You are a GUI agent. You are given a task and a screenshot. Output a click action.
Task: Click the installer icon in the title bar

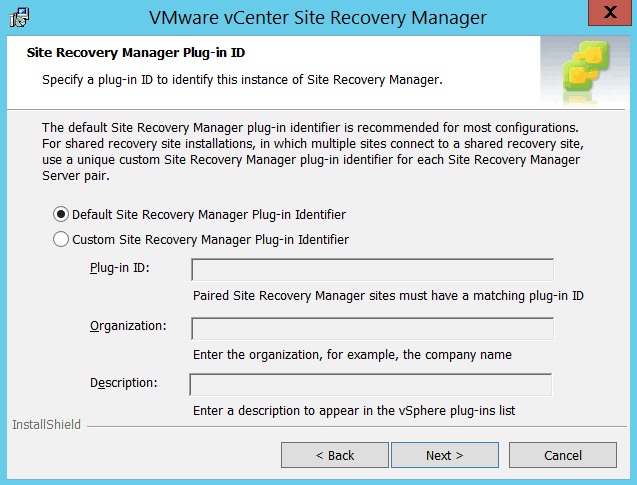pos(19,16)
